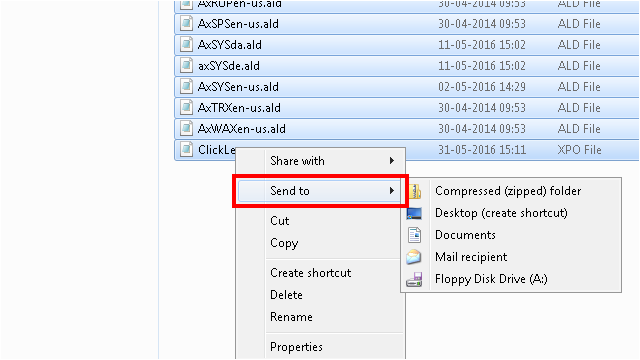Send files to Mail recipient
The width and height of the screenshot is (640, 360).
pos(511,257)
